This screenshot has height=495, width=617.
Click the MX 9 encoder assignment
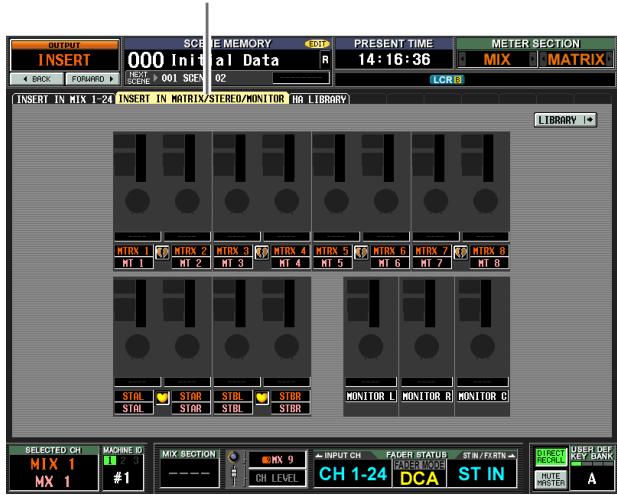[x=277, y=459]
